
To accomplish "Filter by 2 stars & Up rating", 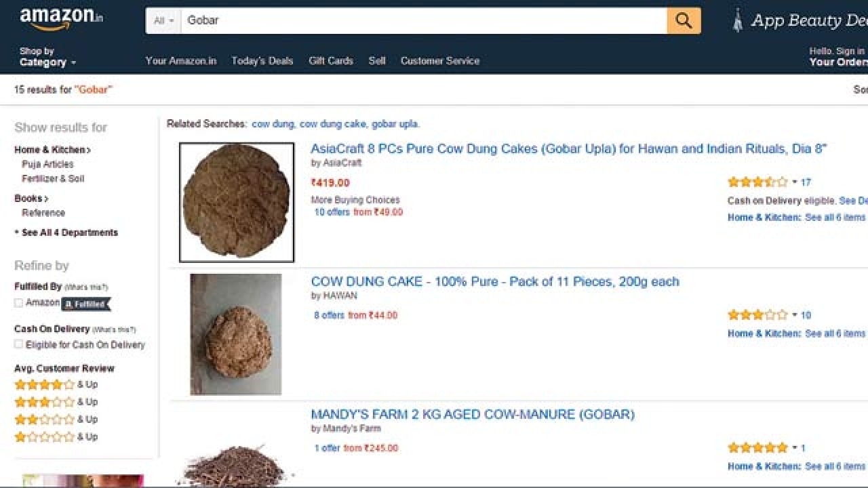I will click(56, 420).
